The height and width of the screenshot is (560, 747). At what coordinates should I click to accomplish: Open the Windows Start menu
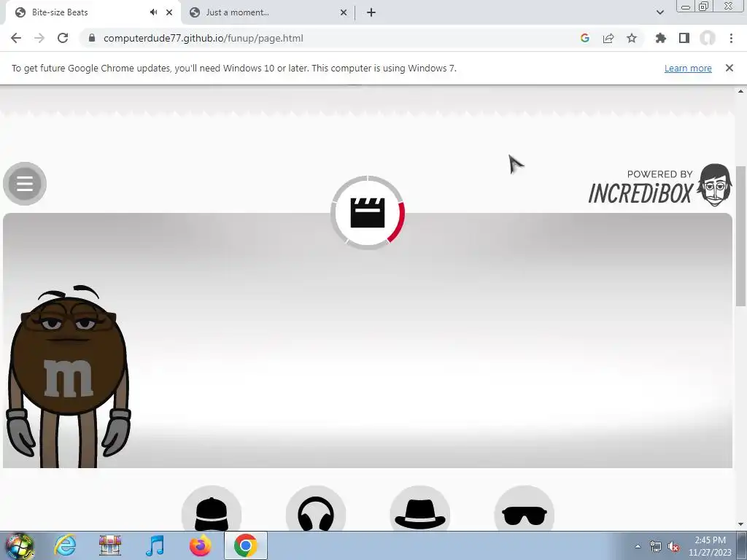point(19,545)
